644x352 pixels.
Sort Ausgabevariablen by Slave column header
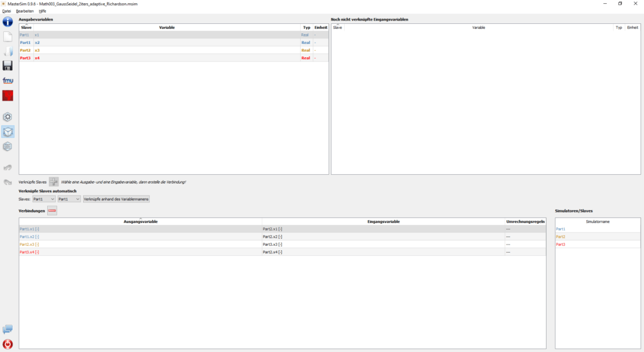click(x=26, y=28)
